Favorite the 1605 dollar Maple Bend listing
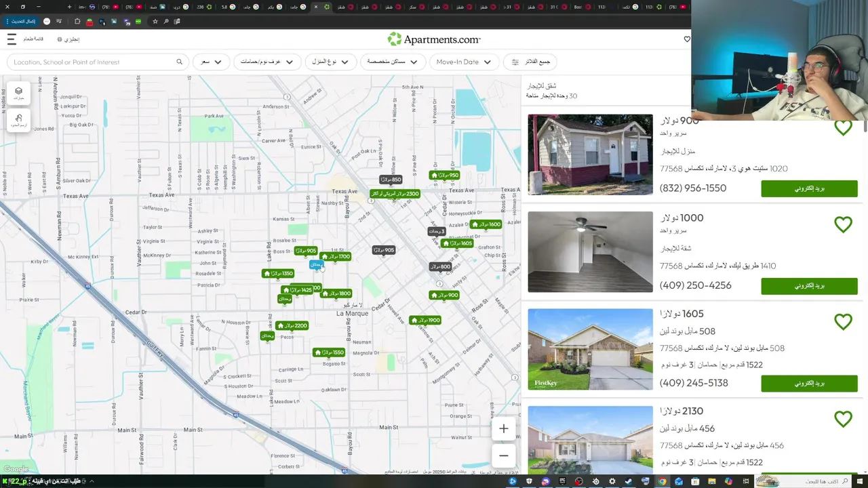 click(x=843, y=322)
